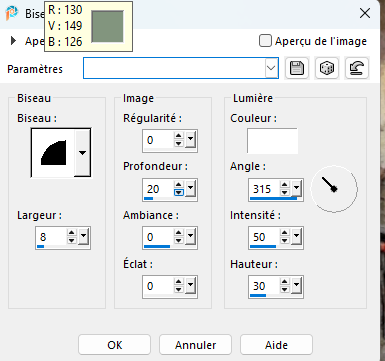The image size is (385, 361).
Task: Open the Angle slider popup arrow
Action: [x=296, y=188]
